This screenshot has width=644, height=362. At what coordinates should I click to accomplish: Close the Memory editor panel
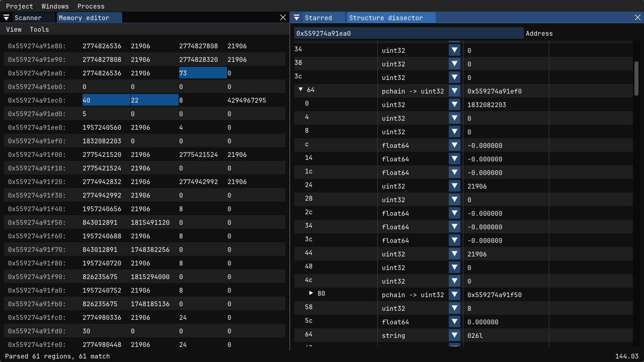(283, 18)
